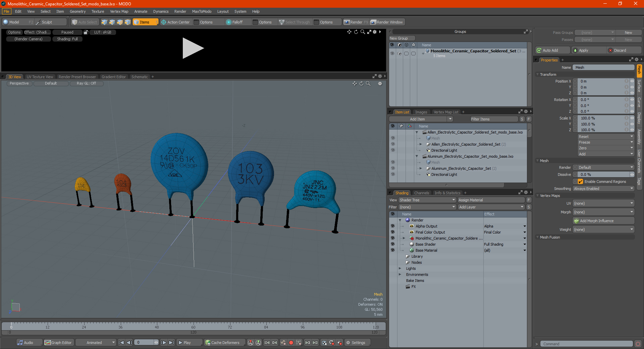Click Add Morph Influence button
Image resolution: width=644 pixels, height=349 pixels.
coord(603,221)
